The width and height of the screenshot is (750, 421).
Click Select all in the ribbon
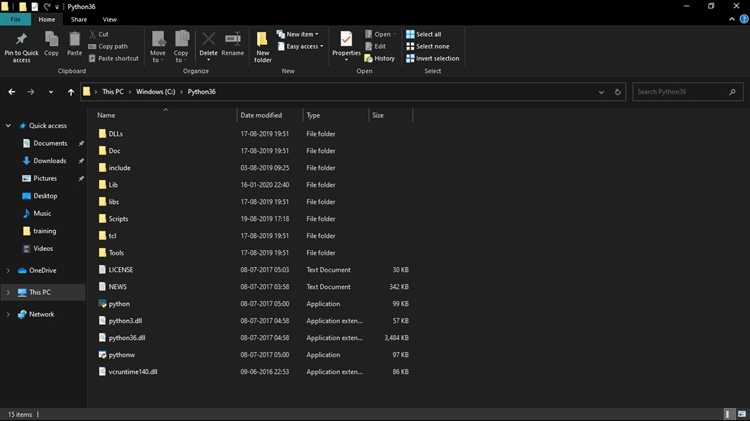(x=424, y=34)
